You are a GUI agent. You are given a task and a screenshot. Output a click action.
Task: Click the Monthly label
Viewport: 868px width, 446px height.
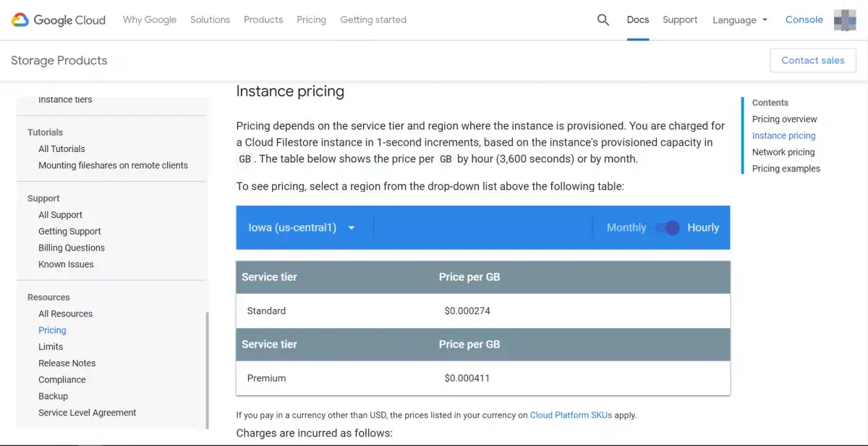pyautogui.click(x=626, y=227)
